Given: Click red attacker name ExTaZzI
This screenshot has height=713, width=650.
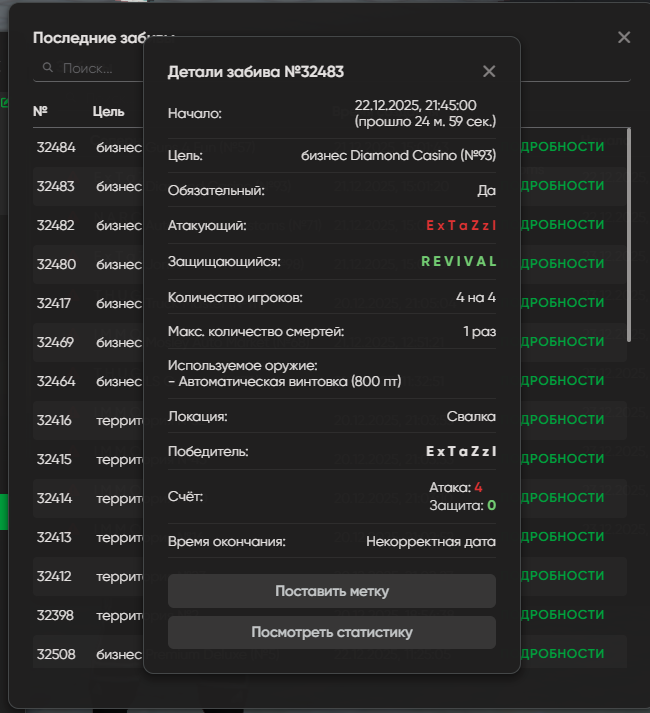Looking at the screenshot, I should point(461,226).
